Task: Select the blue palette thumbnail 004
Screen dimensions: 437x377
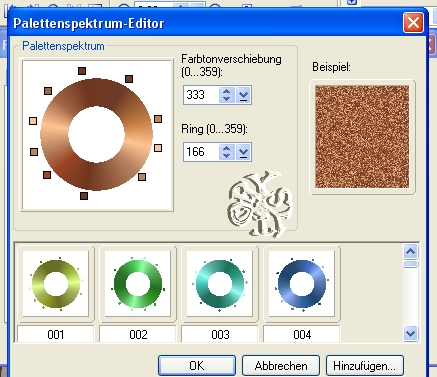Action: click(302, 283)
